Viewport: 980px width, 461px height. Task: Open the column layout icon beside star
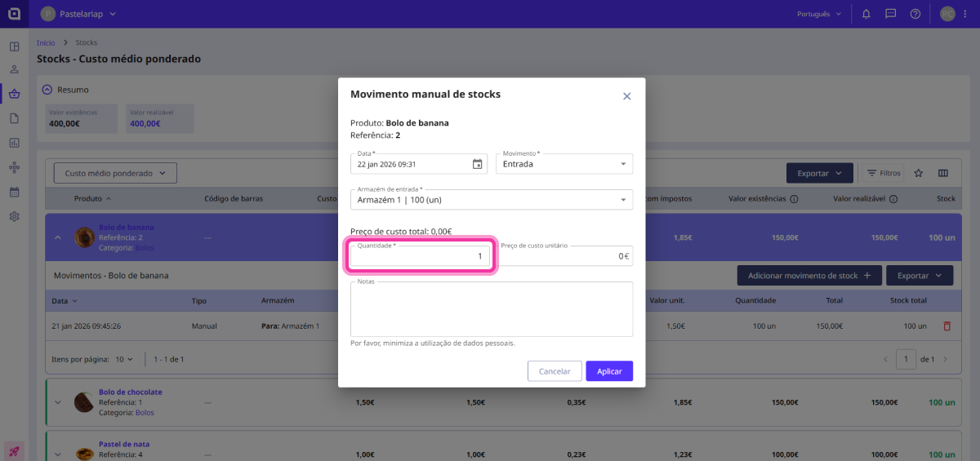(x=943, y=173)
